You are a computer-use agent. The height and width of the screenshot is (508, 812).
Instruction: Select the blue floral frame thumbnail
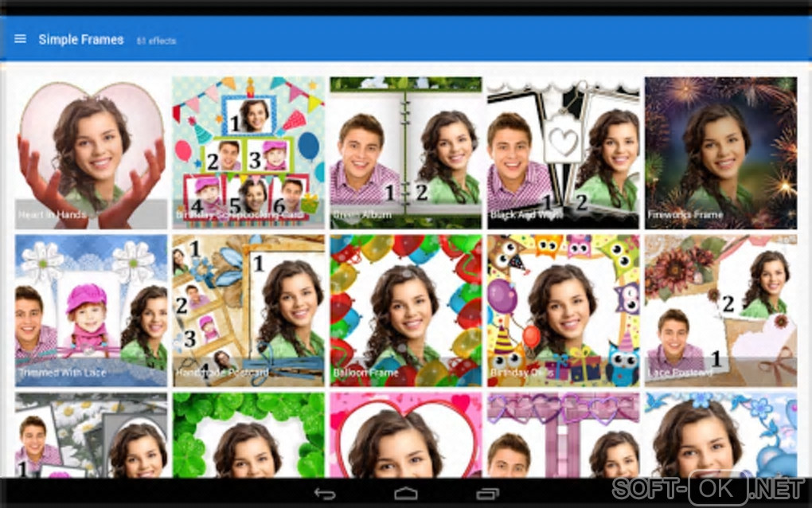tap(721, 435)
